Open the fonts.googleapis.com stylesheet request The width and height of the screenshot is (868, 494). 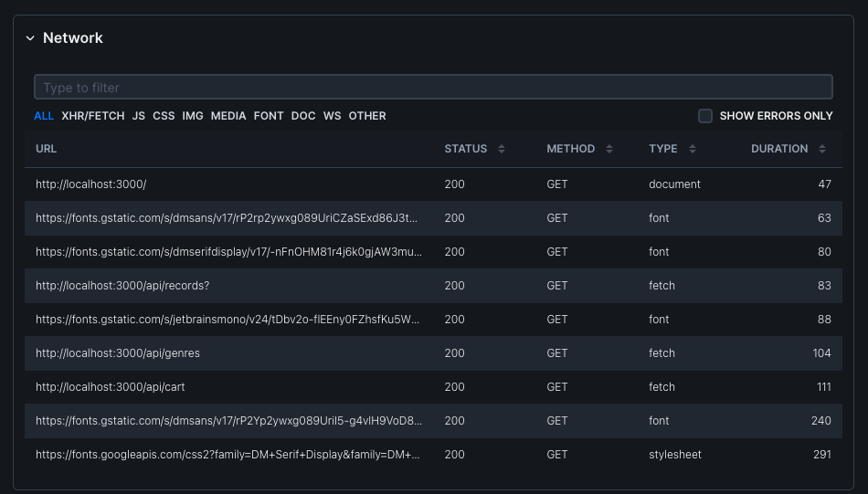click(x=228, y=455)
